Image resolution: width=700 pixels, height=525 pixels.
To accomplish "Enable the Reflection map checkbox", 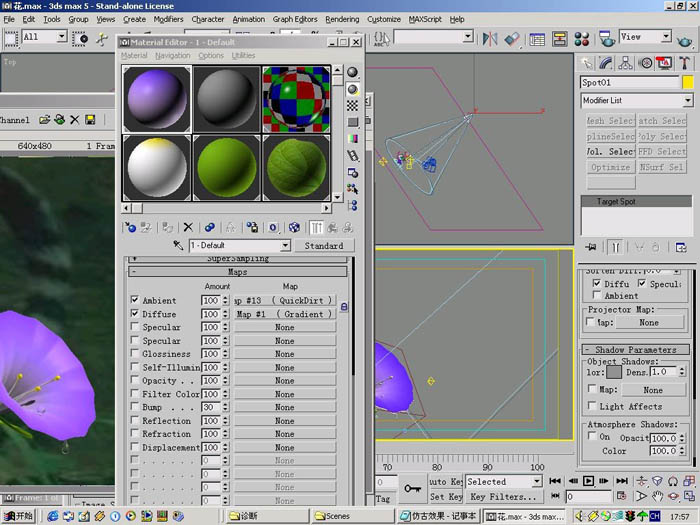I will pos(134,420).
